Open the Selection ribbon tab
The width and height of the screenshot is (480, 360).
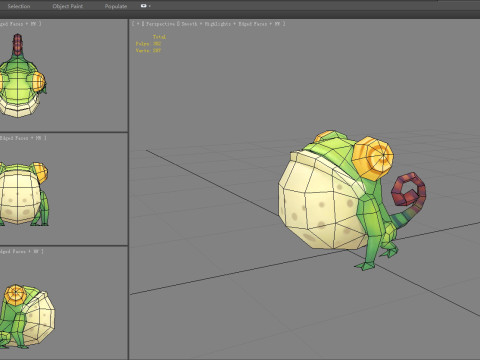click(x=19, y=6)
